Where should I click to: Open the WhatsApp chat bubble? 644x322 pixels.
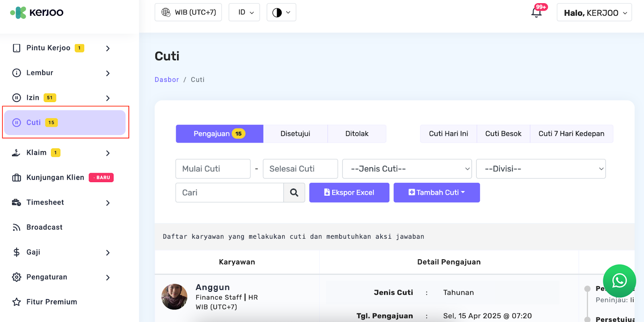[x=619, y=281]
